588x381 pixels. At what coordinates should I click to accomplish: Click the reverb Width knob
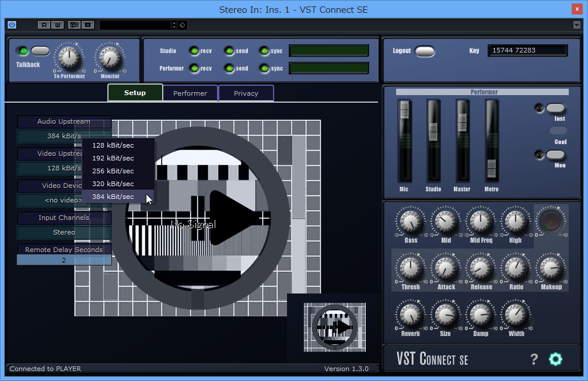(516, 314)
